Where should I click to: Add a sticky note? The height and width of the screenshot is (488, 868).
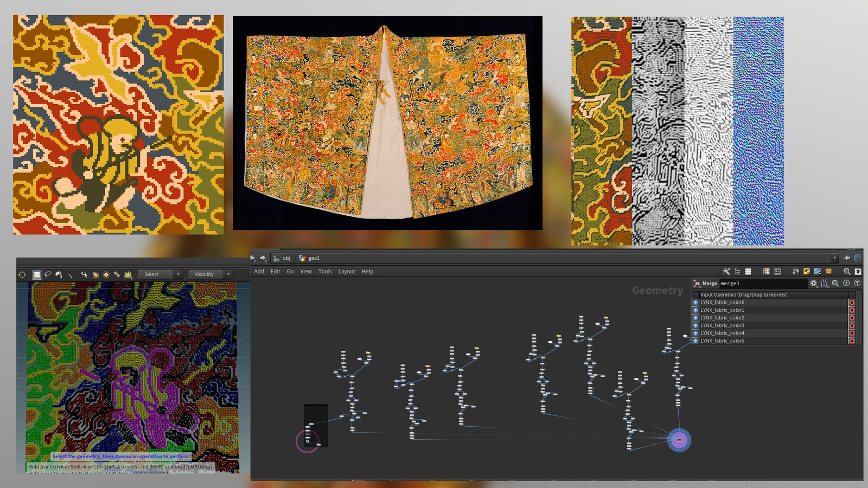[807, 271]
